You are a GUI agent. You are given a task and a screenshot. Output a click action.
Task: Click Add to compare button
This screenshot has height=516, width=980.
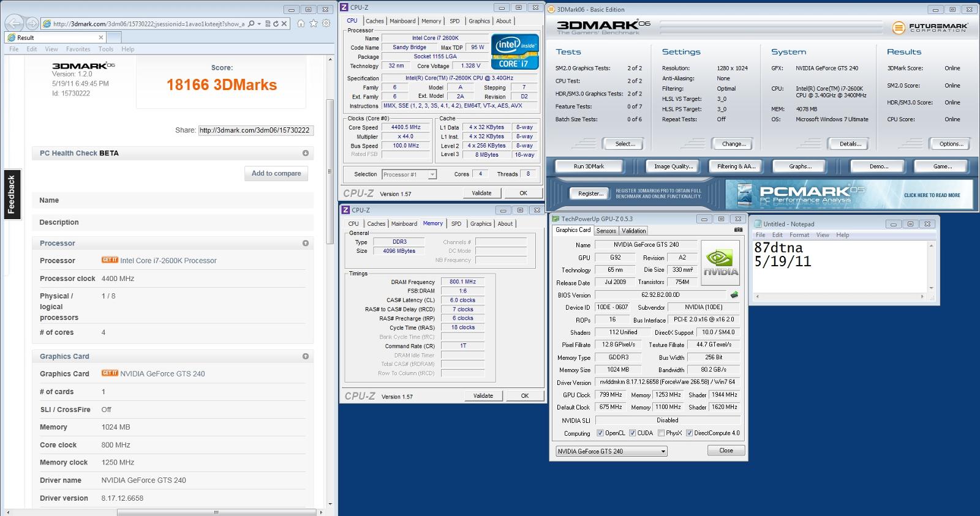pos(276,173)
